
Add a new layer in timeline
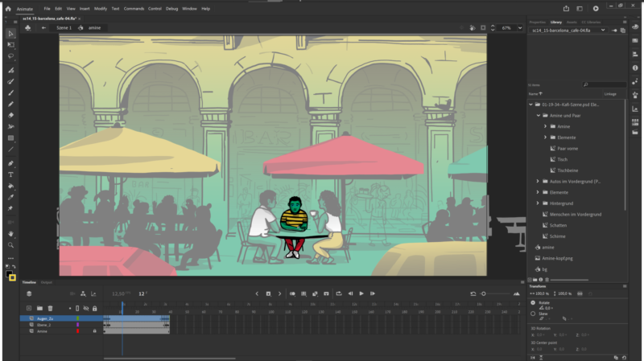(29, 308)
